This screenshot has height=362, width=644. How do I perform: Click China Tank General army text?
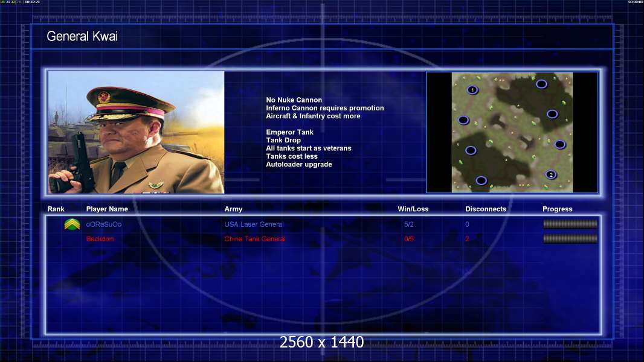(255, 239)
